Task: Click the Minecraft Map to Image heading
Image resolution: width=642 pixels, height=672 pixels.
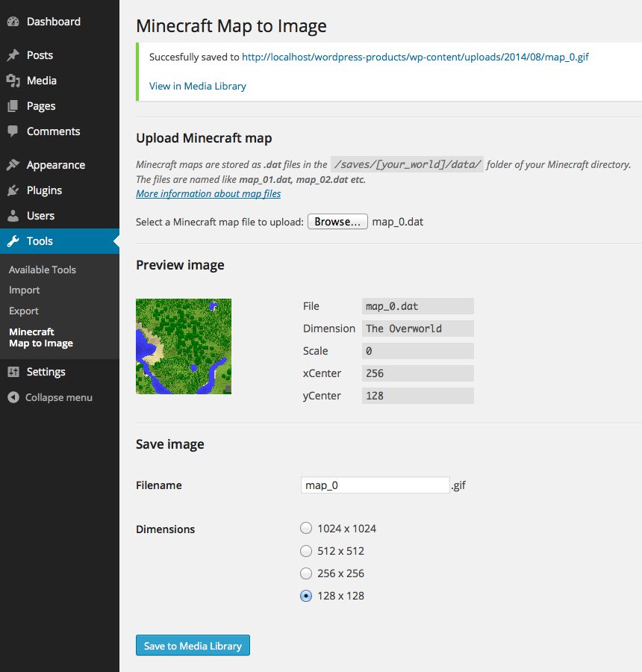Action: tap(231, 25)
